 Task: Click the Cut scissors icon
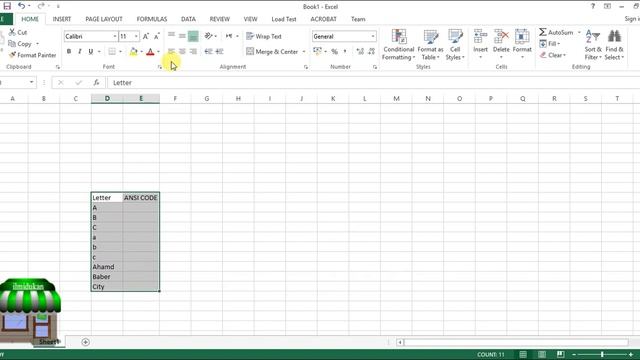(x=12, y=32)
